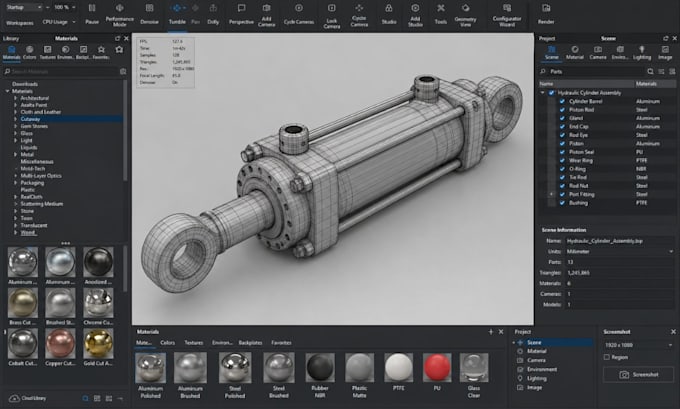Select the Gold Cutaway material thumbnail
Image resolution: width=680 pixels, height=409 pixels.
coord(98,343)
